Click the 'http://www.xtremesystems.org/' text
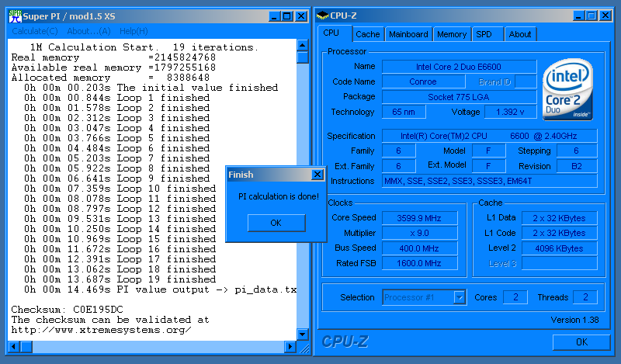This screenshot has width=621, height=364. (x=102, y=330)
